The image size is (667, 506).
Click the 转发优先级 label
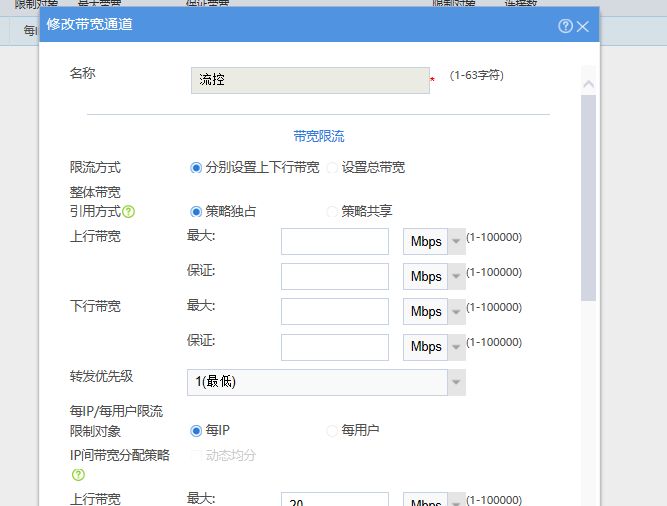102,376
